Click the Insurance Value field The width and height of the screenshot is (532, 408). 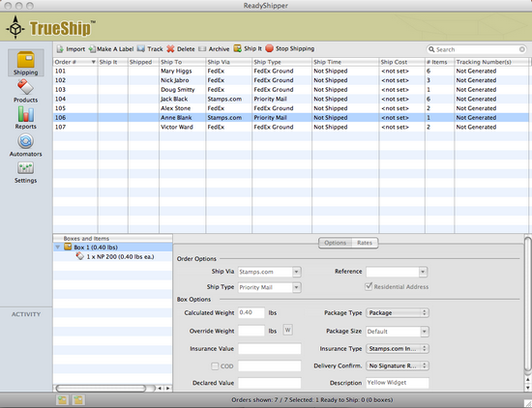click(270, 349)
